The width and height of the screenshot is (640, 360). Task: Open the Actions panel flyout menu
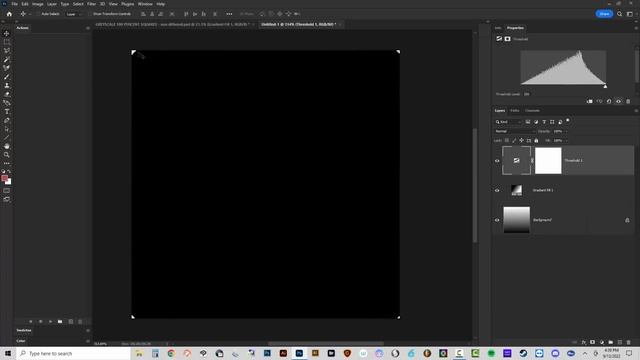coord(88,28)
